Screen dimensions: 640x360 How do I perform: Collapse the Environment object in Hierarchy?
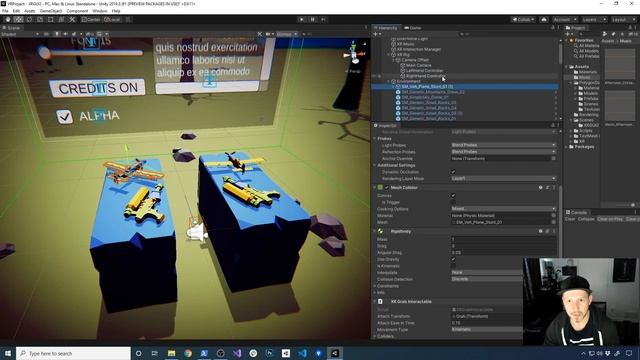pyautogui.click(x=389, y=81)
